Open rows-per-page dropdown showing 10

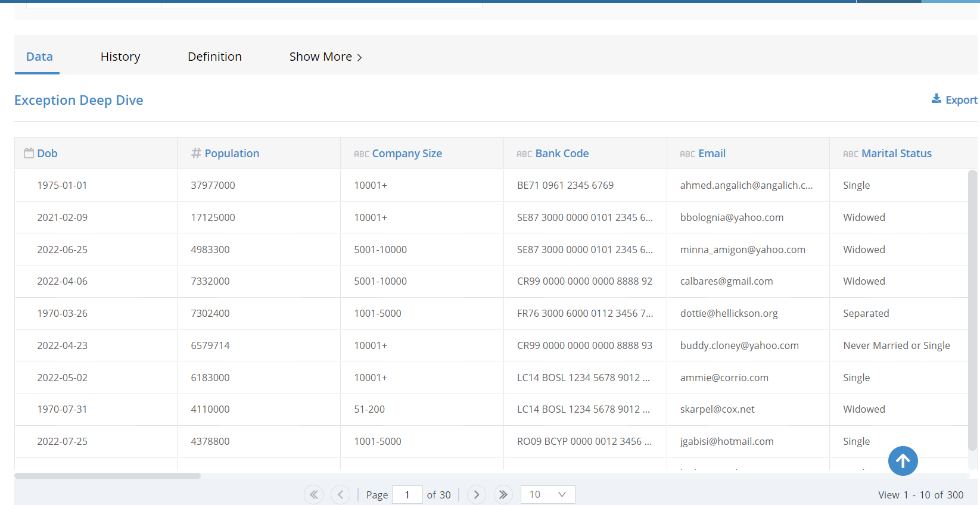pyautogui.click(x=547, y=494)
